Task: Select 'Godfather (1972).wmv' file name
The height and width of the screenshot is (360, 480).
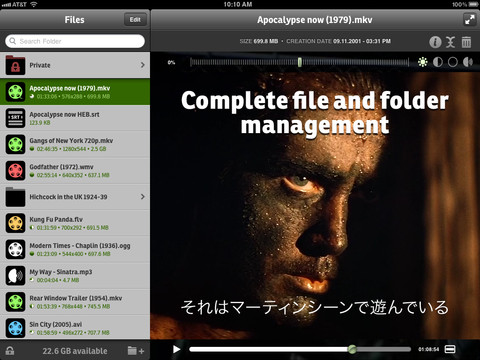Action: tap(61, 167)
